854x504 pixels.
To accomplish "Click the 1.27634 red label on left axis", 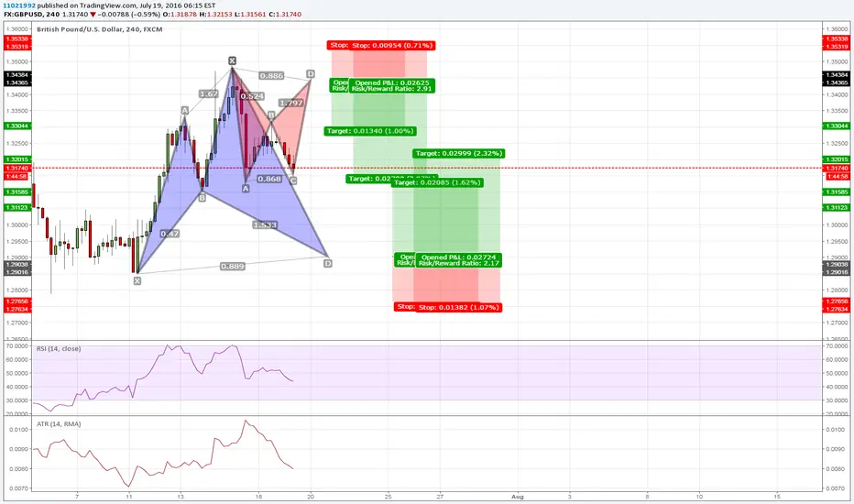I will pos(16,310).
